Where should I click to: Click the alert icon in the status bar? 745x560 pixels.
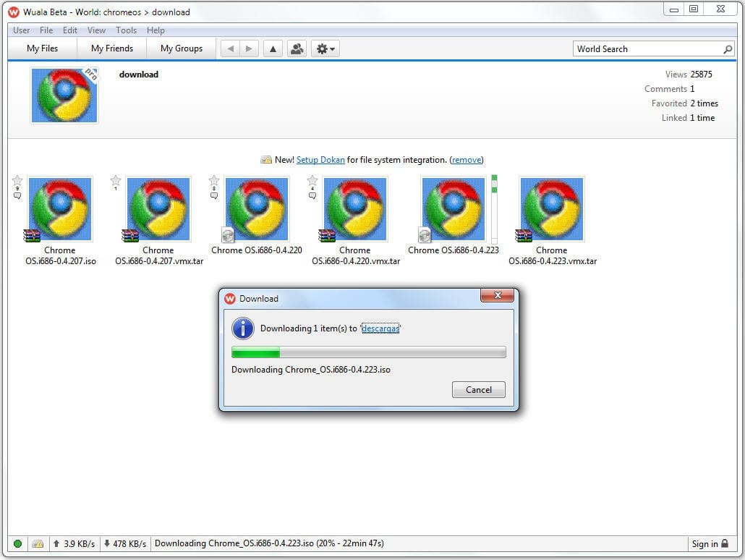pyautogui.click(x=38, y=543)
